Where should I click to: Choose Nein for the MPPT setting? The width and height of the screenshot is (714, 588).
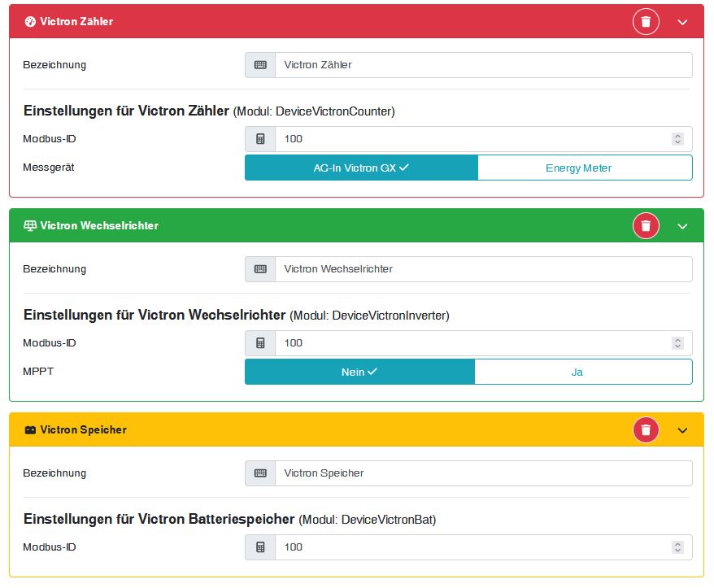pyautogui.click(x=359, y=372)
